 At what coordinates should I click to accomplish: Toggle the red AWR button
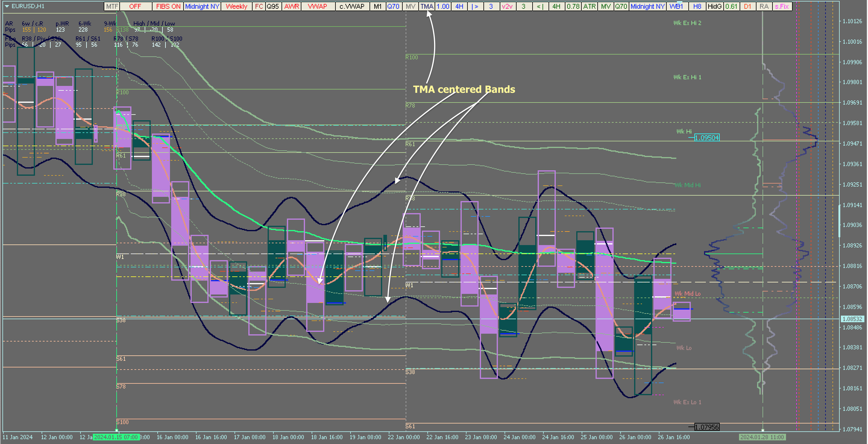[x=291, y=6]
